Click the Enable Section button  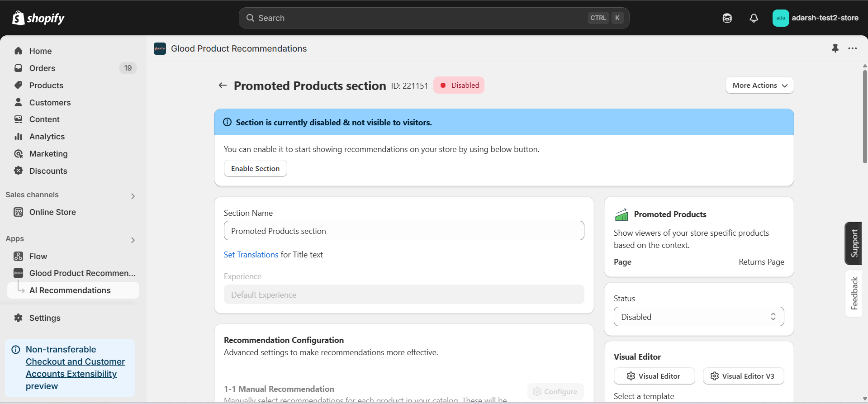[255, 168]
